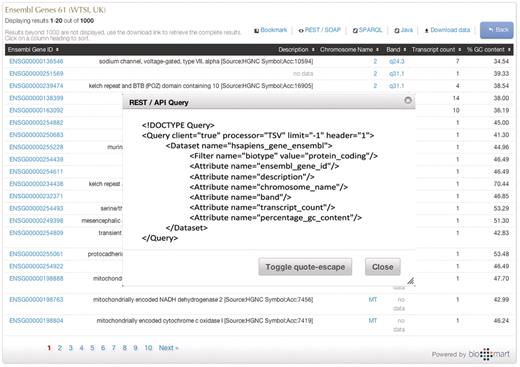This screenshot has width=520, height=367.
Task: Sort by Ensembl Gene ID column
Action: [33, 50]
